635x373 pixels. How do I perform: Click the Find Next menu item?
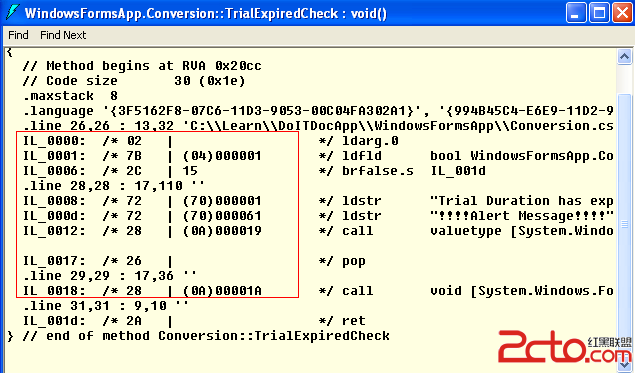click(x=63, y=35)
